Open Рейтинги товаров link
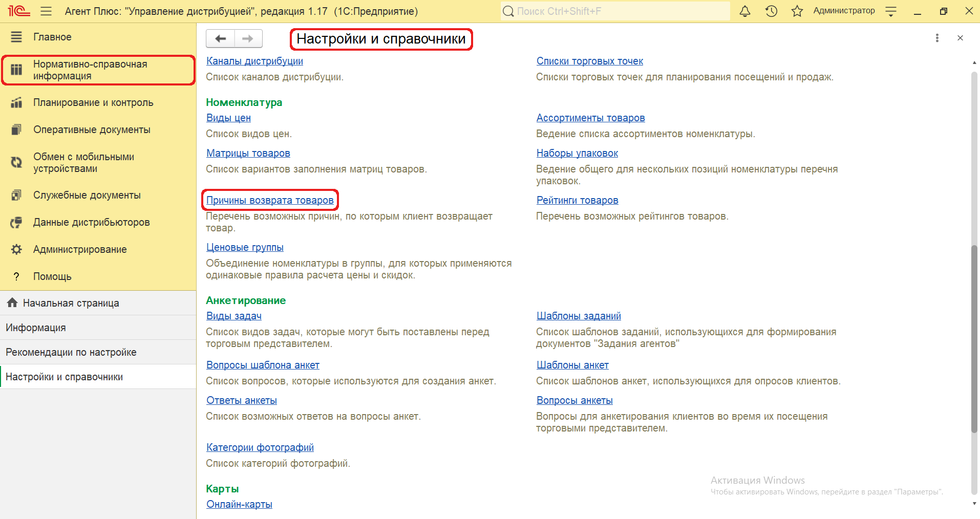The image size is (980, 519). pyautogui.click(x=577, y=200)
